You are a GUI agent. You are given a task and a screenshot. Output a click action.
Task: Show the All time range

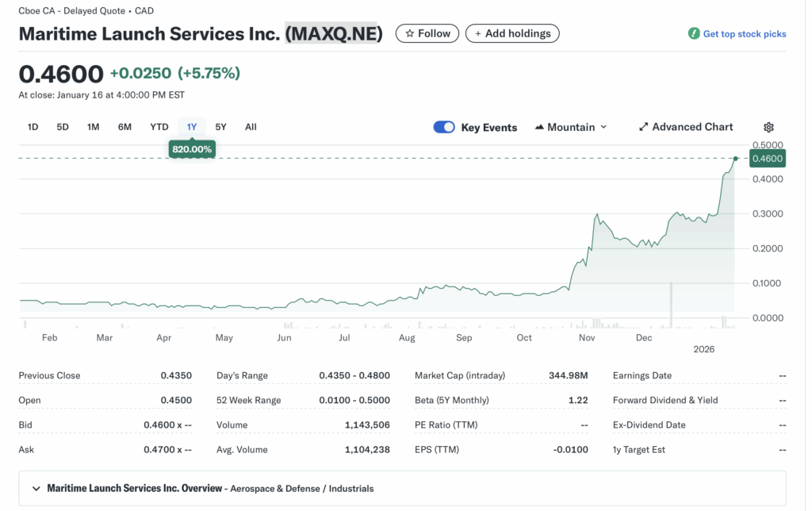coord(251,127)
